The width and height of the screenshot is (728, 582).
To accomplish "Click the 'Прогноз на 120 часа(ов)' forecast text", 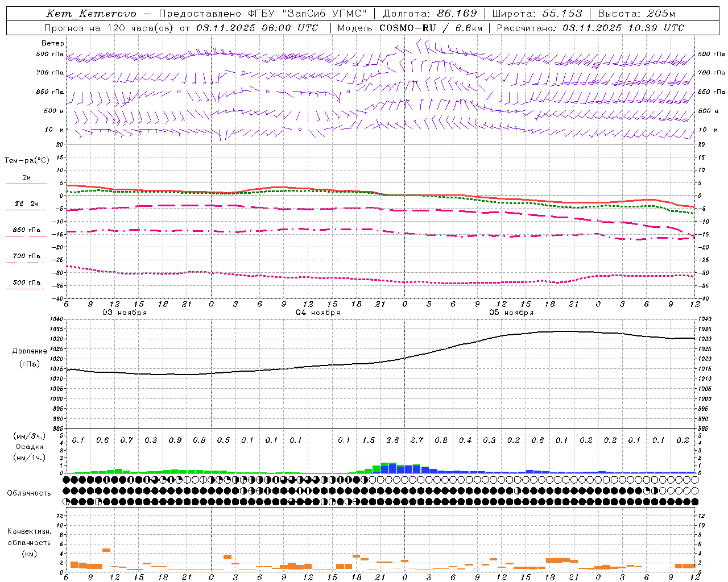I will point(109,28).
